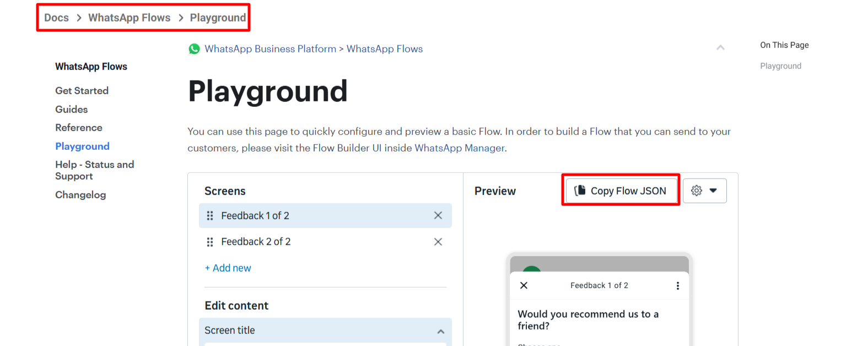Screen dimensions: 868x346
Task: Click drag handle icon for Feedback 1 of 2
Action: click(210, 216)
